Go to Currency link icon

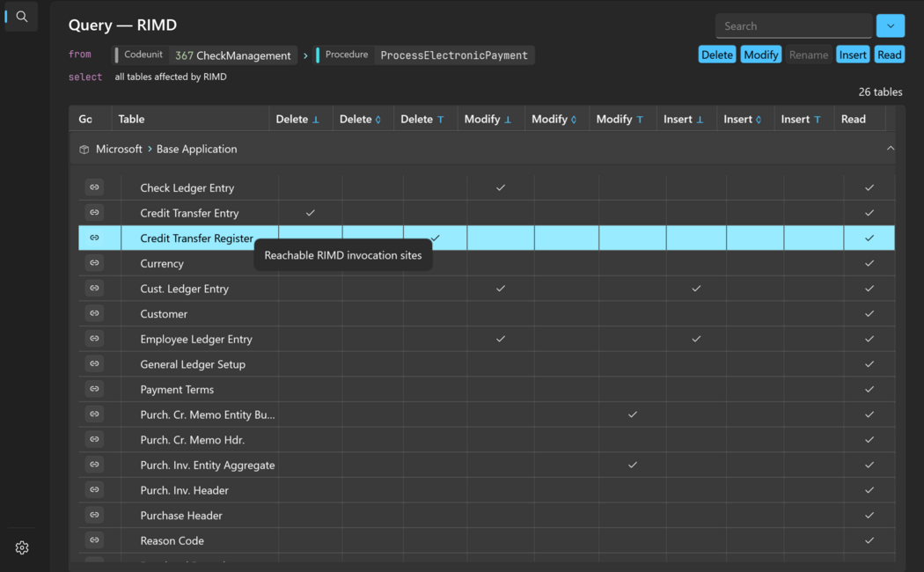pos(94,263)
